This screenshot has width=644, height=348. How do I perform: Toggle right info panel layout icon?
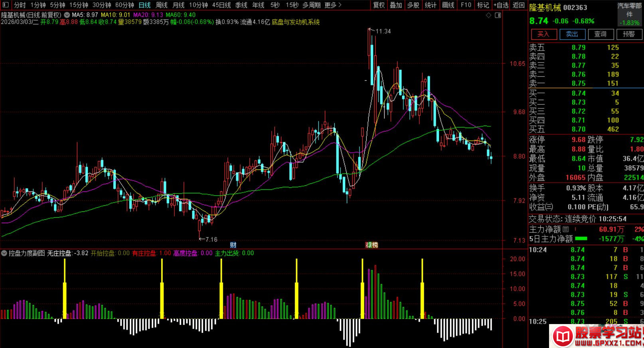coord(498,15)
